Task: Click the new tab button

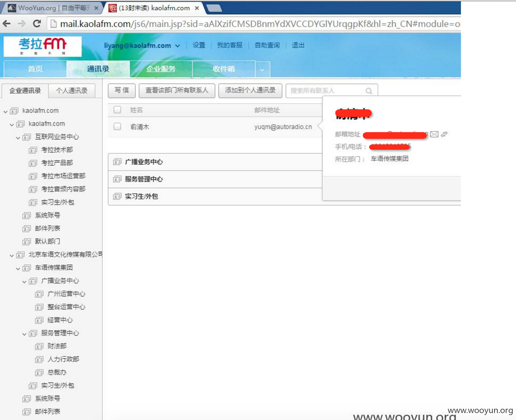Action: tap(214, 8)
